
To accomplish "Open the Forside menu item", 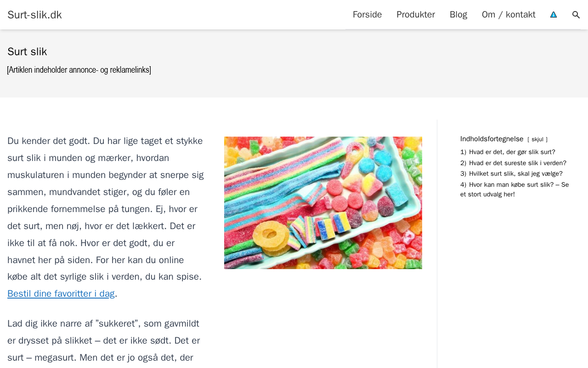I will point(367,15).
